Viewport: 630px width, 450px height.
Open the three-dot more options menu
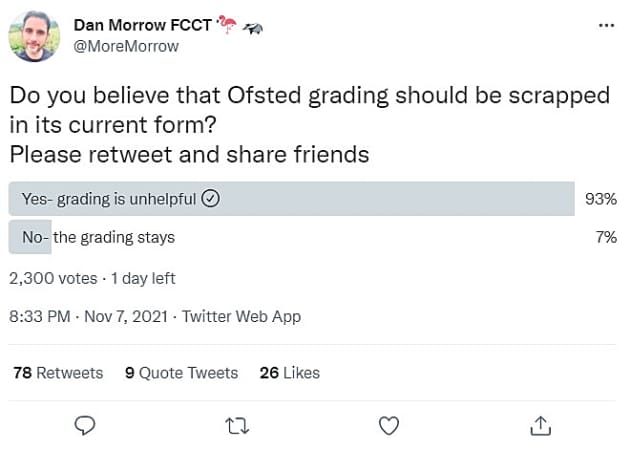tap(606, 25)
